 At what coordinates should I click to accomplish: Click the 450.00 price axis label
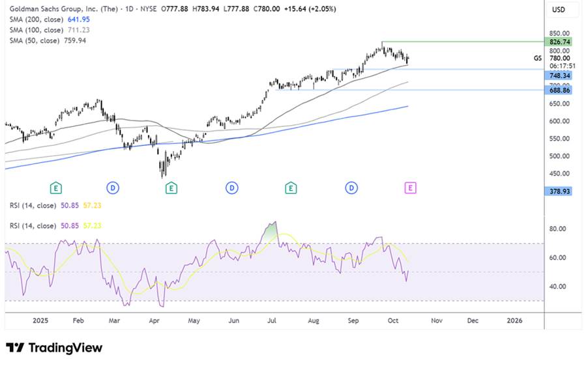pyautogui.click(x=559, y=174)
